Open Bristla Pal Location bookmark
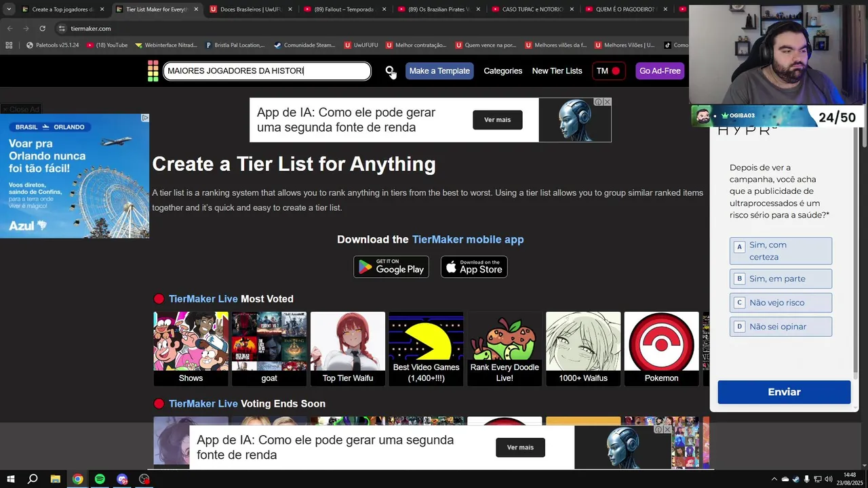This screenshot has width=868, height=488. [x=235, y=45]
